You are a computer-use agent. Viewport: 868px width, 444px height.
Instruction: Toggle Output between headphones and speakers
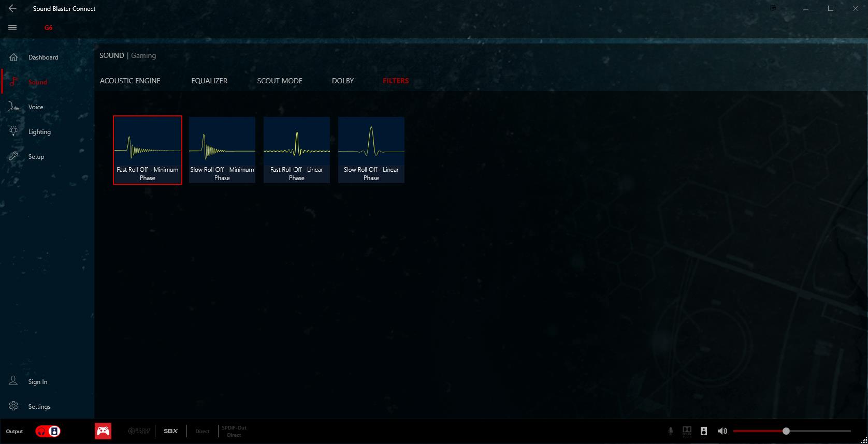(x=48, y=431)
